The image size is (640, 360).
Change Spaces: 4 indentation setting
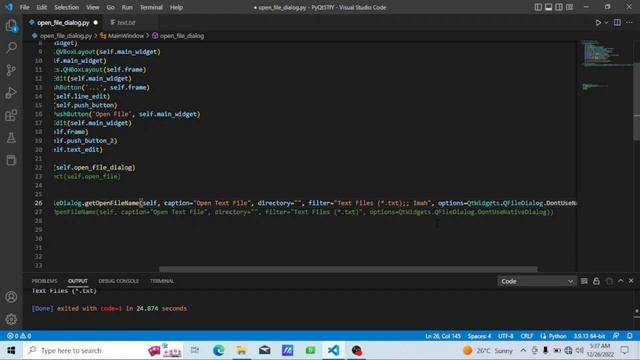pos(479,336)
